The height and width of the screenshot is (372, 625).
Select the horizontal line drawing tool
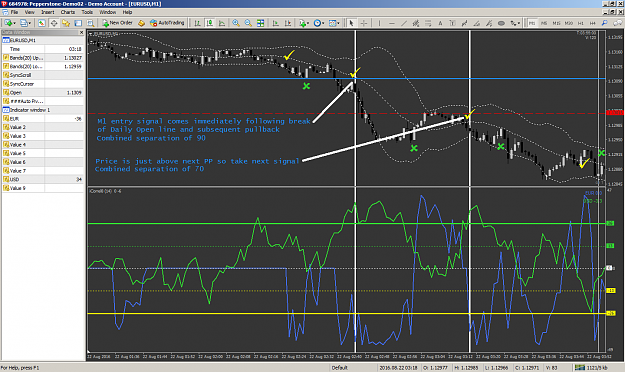coord(391,23)
